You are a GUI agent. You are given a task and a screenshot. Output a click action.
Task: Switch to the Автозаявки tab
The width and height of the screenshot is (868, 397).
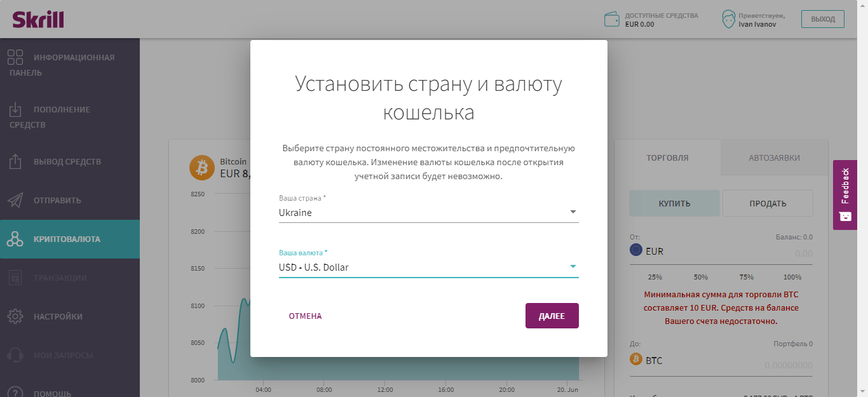pos(774,158)
